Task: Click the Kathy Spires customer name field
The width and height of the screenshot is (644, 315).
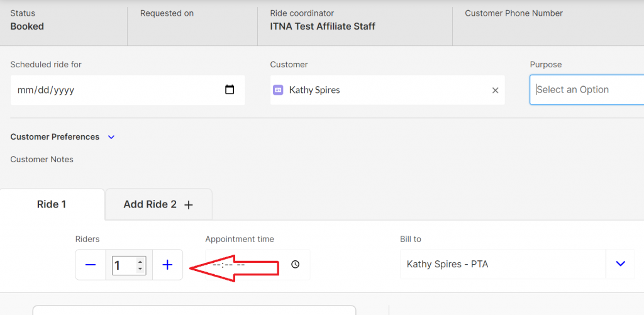Action: click(x=377, y=90)
